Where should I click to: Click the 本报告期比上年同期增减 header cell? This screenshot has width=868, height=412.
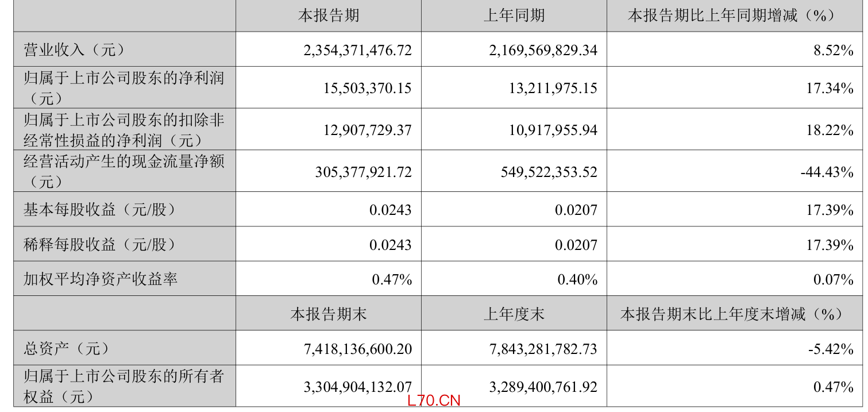[x=735, y=16]
